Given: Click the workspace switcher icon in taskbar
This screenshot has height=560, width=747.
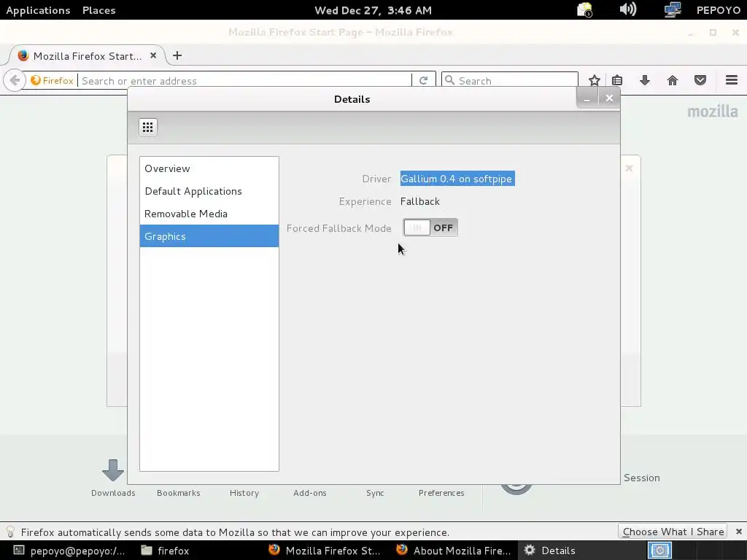Looking at the screenshot, I should 659,551.
